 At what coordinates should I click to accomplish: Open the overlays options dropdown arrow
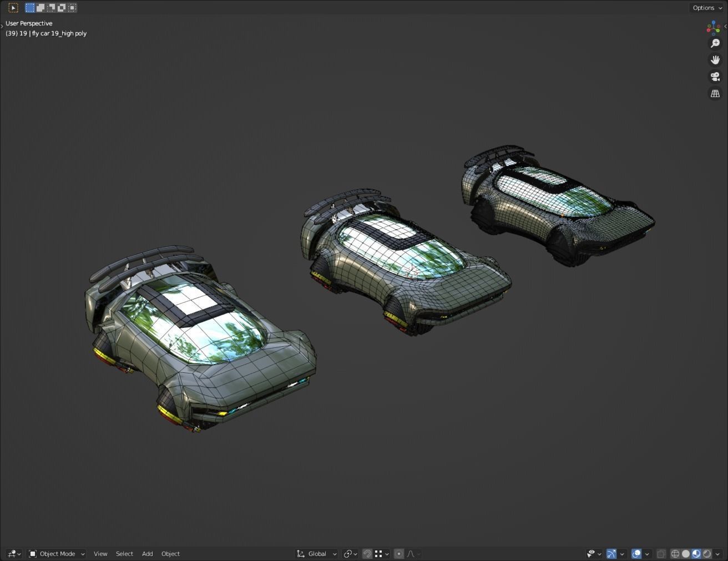point(647,554)
